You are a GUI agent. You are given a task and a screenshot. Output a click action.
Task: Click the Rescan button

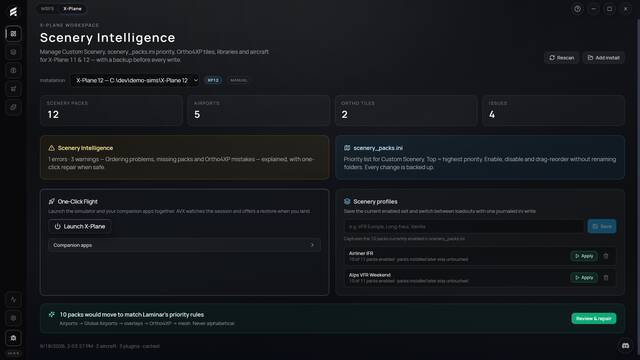pos(562,58)
